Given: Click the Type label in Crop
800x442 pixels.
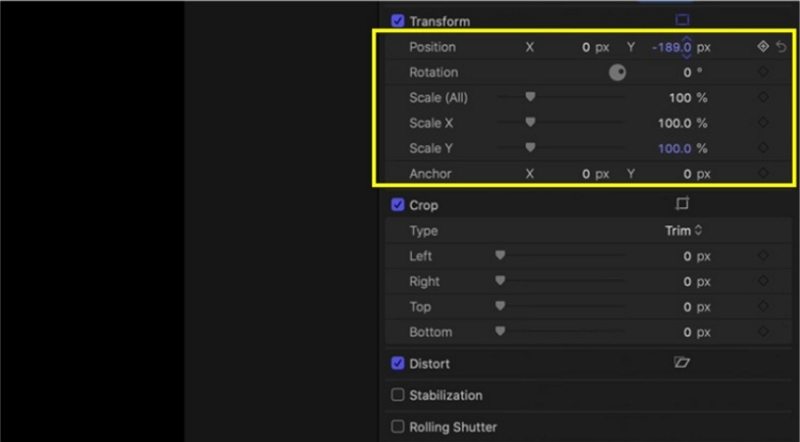Looking at the screenshot, I should pos(423,231).
